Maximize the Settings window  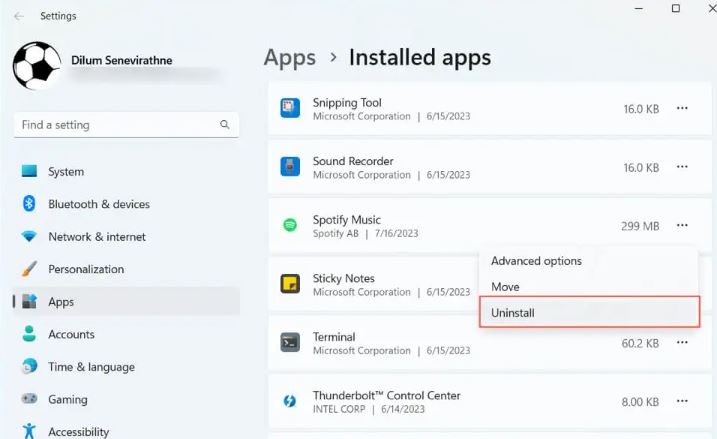tap(675, 8)
